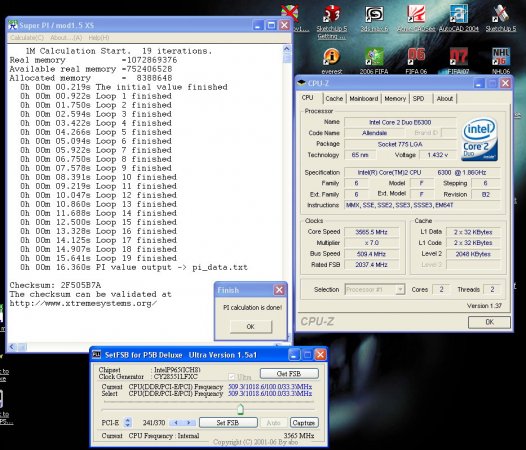Open the everest desktop shortcut
This screenshot has height=450, width=526.
click(331, 61)
